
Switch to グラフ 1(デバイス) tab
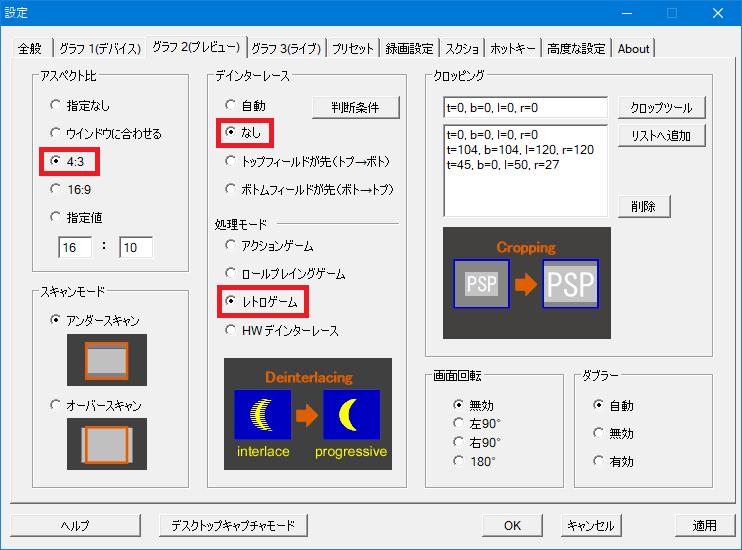[100, 48]
